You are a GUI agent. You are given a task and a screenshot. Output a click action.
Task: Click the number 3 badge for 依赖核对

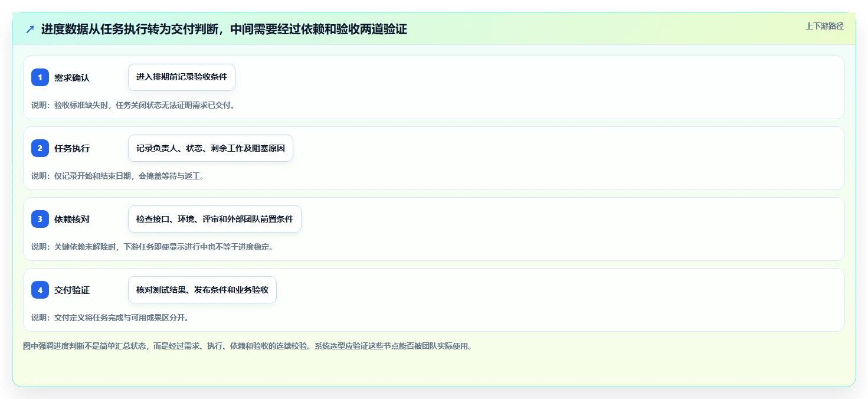[x=40, y=219]
